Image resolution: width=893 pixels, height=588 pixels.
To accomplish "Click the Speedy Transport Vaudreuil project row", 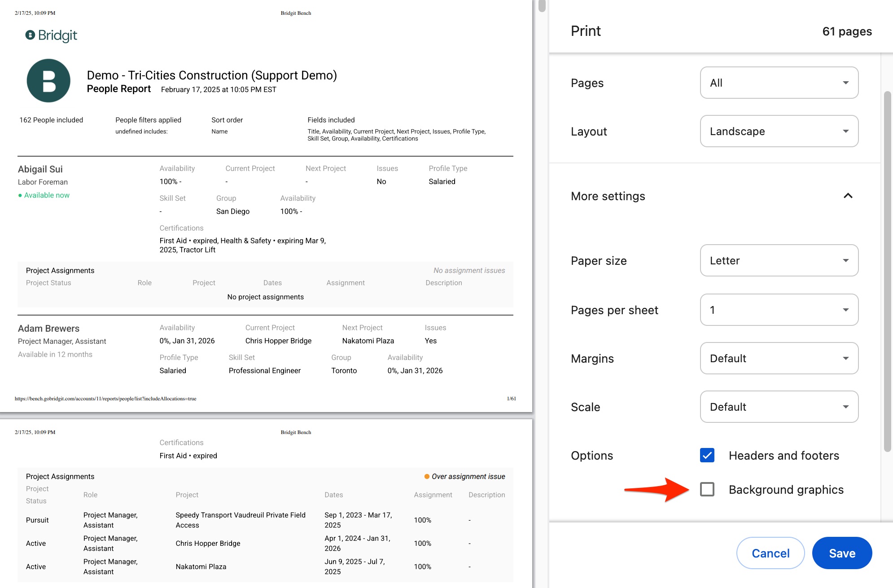I will [x=265, y=520].
